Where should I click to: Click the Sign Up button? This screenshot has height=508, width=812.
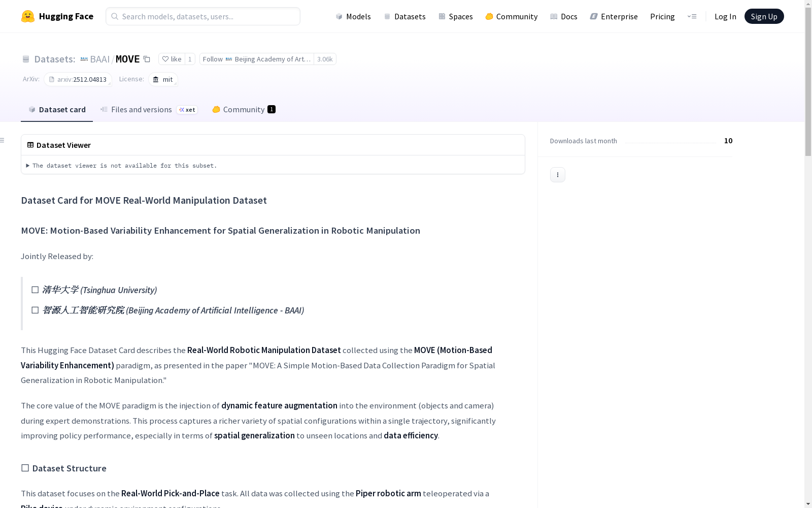(x=764, y=16)
